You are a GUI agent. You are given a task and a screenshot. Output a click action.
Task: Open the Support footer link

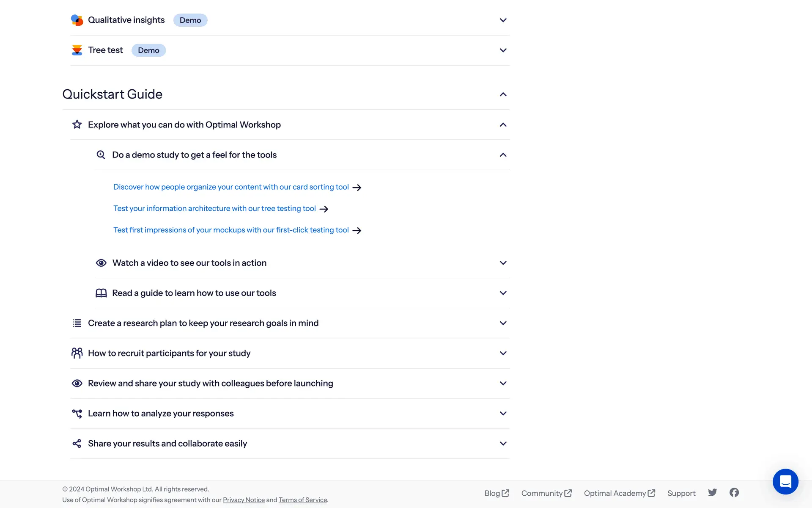pyautogui.click(x=681, y=493)
